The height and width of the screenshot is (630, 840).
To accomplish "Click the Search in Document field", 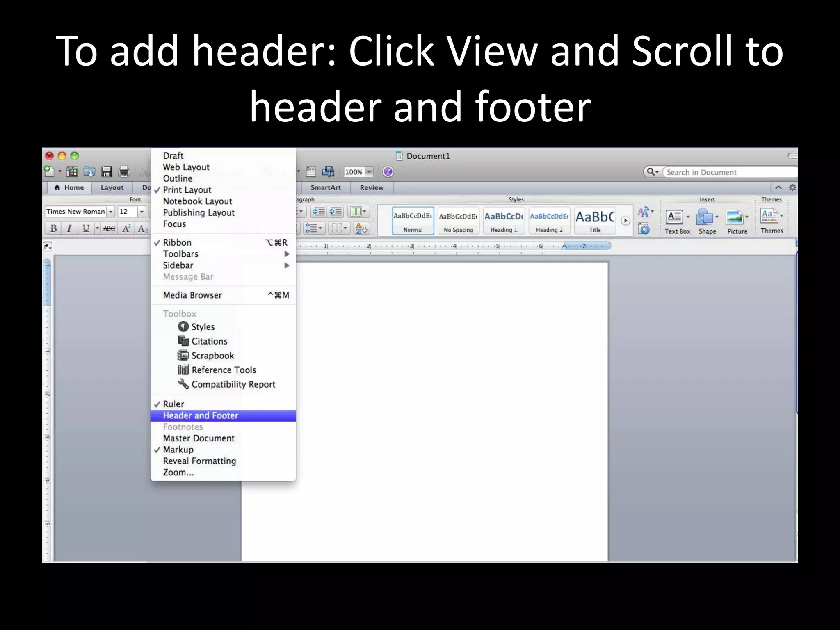I will pyautogui.click(x=730, y=172).
